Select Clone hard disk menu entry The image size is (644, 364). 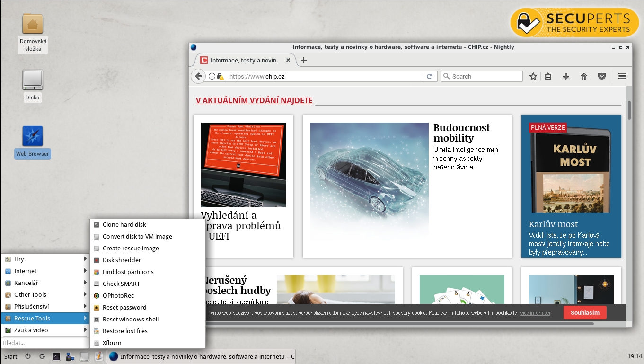click(148, 224)
